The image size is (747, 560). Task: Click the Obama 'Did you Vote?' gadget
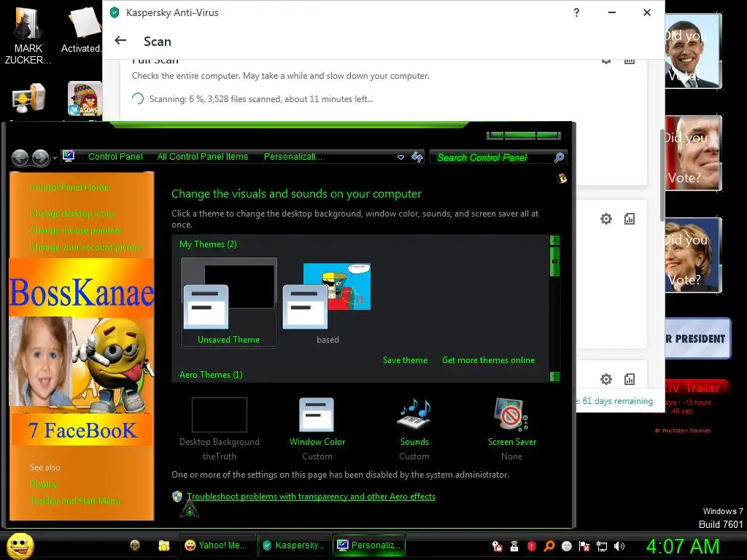pos(693,51)
